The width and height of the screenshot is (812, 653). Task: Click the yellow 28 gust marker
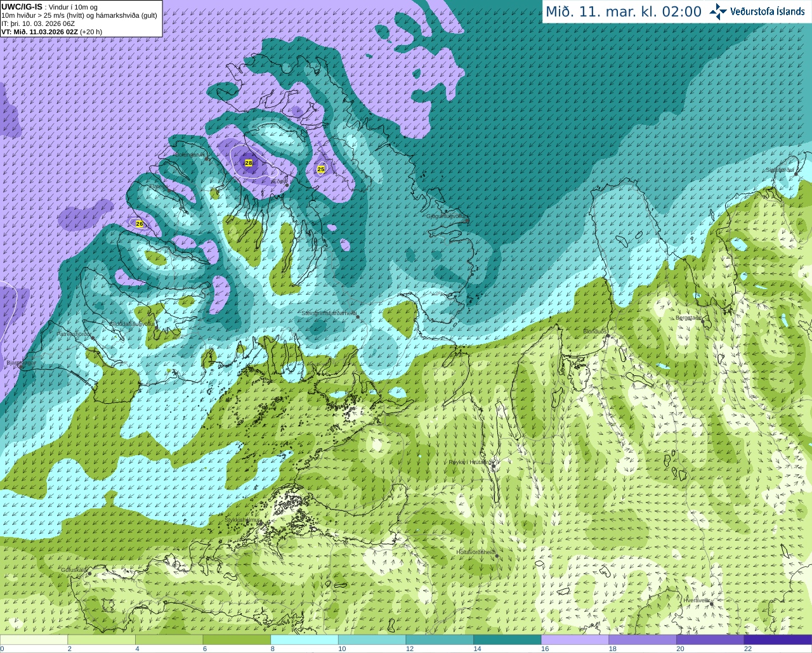tap(249, 163)
